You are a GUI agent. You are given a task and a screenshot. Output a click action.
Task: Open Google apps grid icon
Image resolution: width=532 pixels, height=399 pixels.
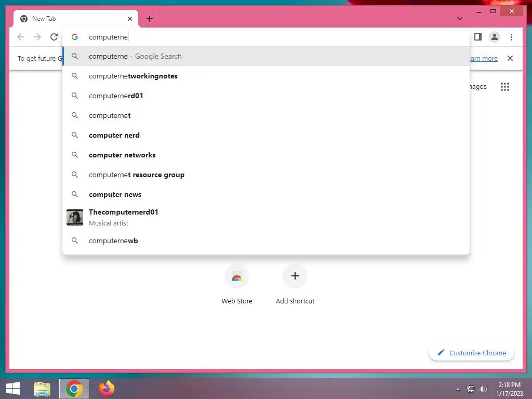(505, 87)
